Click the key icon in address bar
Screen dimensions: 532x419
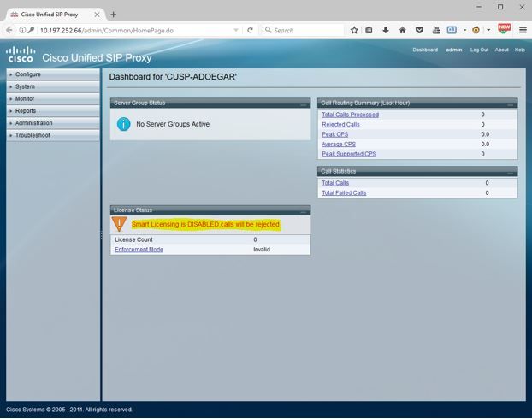[x=31, y=30]
